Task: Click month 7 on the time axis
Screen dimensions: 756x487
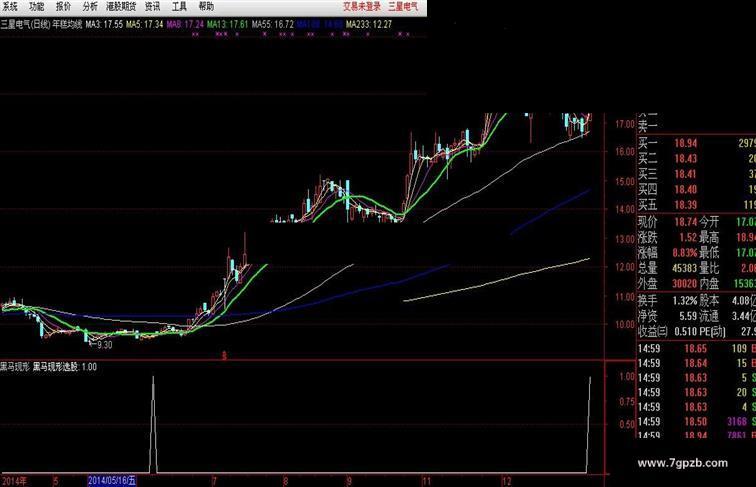Action: pos(214,481)
